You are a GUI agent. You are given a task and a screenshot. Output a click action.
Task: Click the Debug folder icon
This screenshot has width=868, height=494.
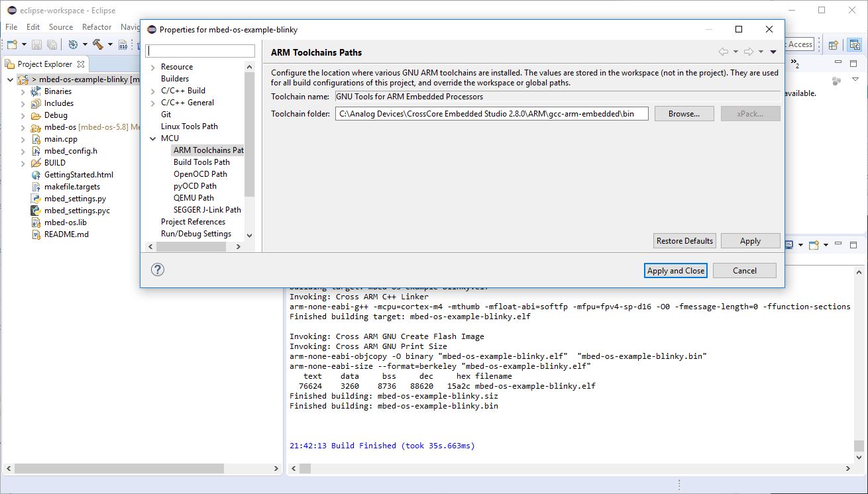click(x=36, y=115)
